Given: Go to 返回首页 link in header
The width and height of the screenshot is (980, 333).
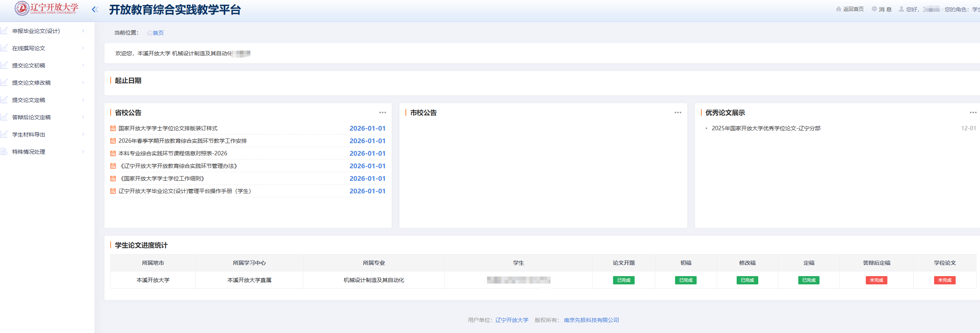Looking at the screenshot, I should (853, 9).
